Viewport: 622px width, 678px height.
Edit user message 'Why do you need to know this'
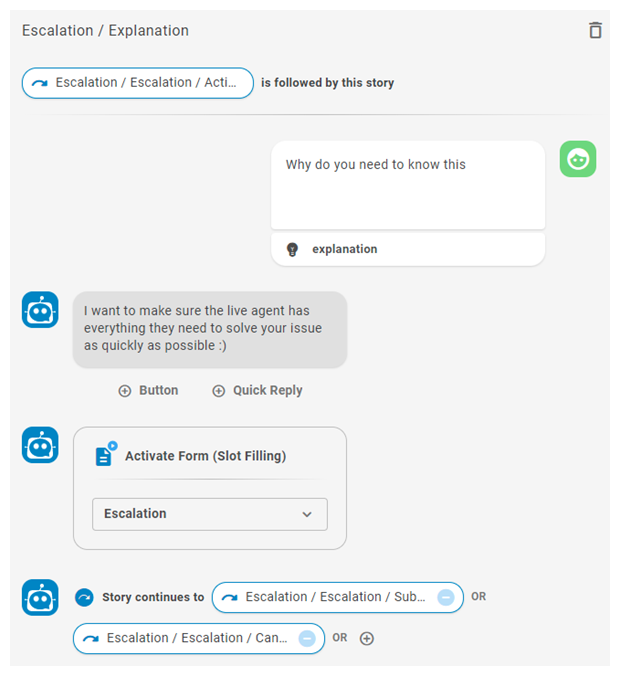point(408,185)
